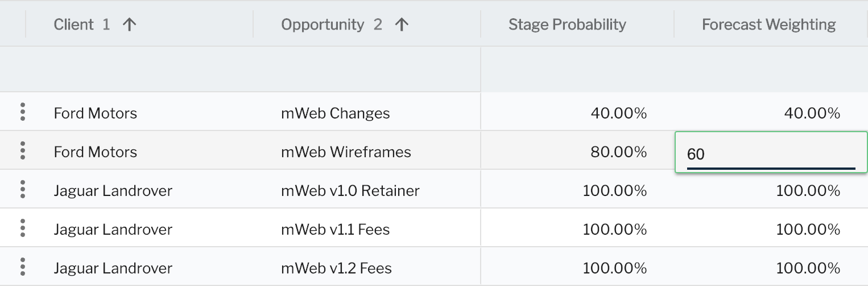
Task: Select the Ford Motors mWeb Changes client cell
Action: point(95,113)
